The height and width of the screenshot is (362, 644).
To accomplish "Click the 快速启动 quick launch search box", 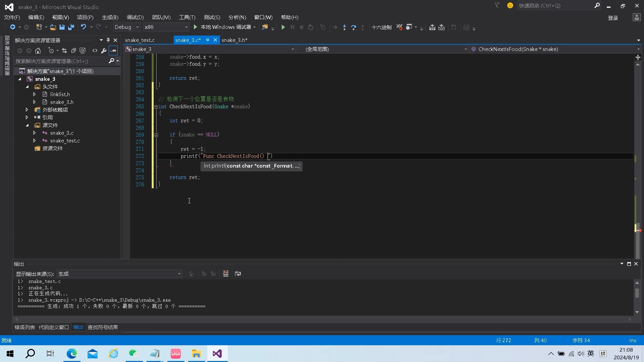I will pos(555,6).
